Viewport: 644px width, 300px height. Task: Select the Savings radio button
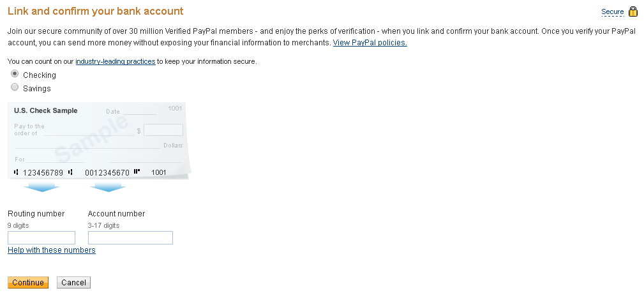[15, 87]
